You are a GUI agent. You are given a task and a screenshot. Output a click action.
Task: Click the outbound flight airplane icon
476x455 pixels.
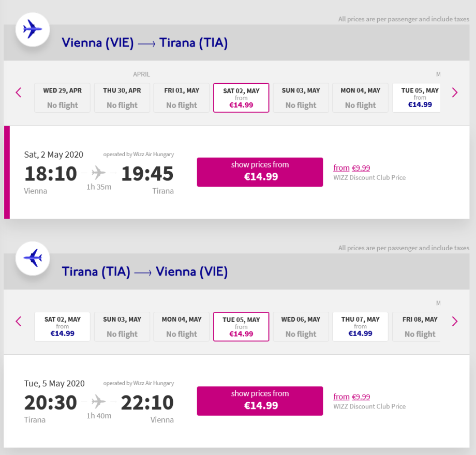click(x=33, y=29)
